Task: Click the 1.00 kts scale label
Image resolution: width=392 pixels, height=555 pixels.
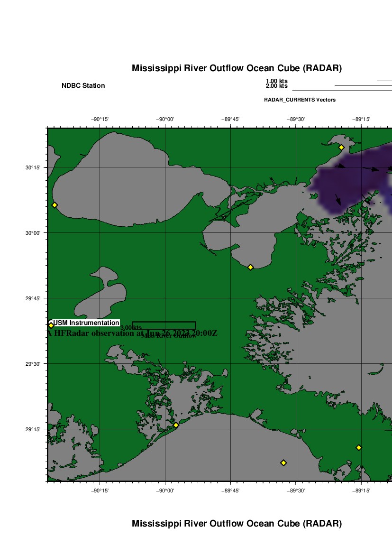Action: 276,81
